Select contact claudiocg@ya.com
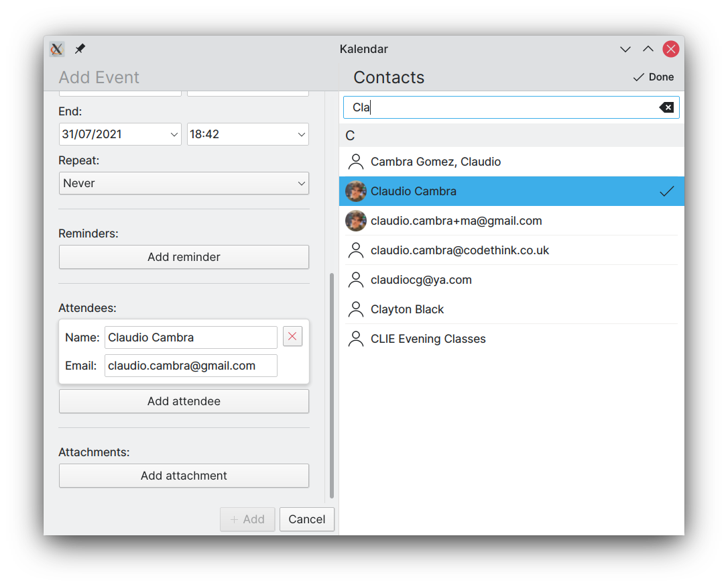 coord(511,280)
